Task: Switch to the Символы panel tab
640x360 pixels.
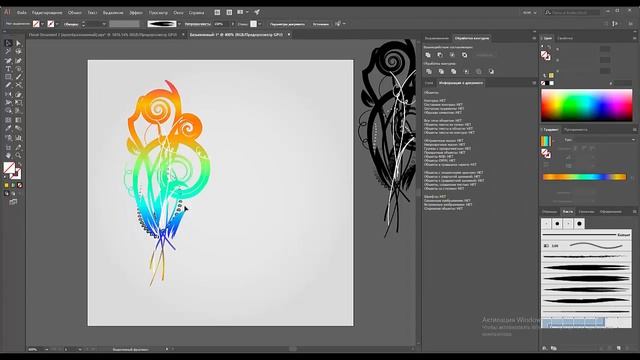Action: click(586, 211)
